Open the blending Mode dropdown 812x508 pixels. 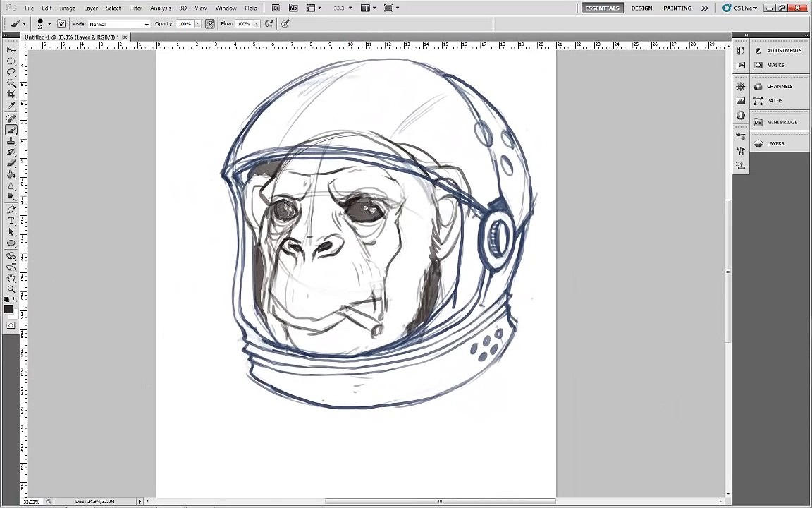coord(119,24)
